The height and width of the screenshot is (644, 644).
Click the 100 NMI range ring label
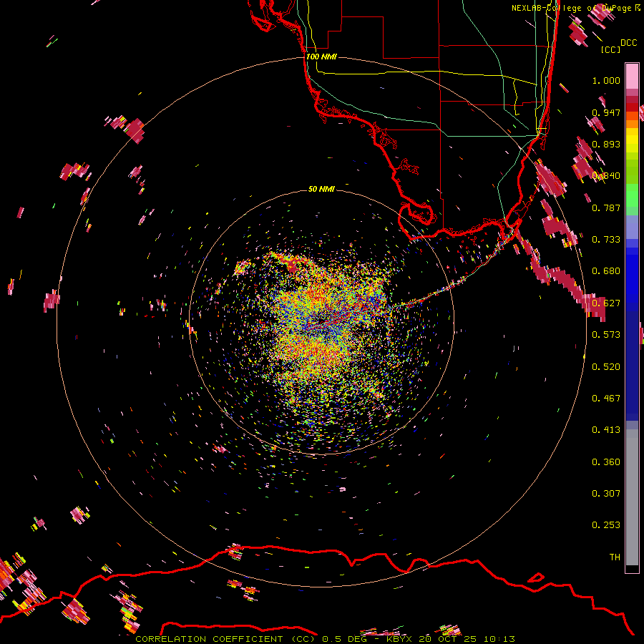[x=321, y=57]
